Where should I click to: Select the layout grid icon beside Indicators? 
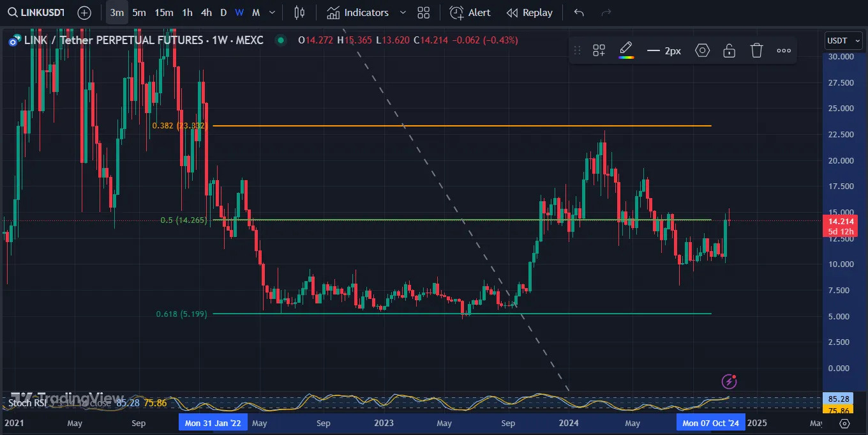point(424,12)
